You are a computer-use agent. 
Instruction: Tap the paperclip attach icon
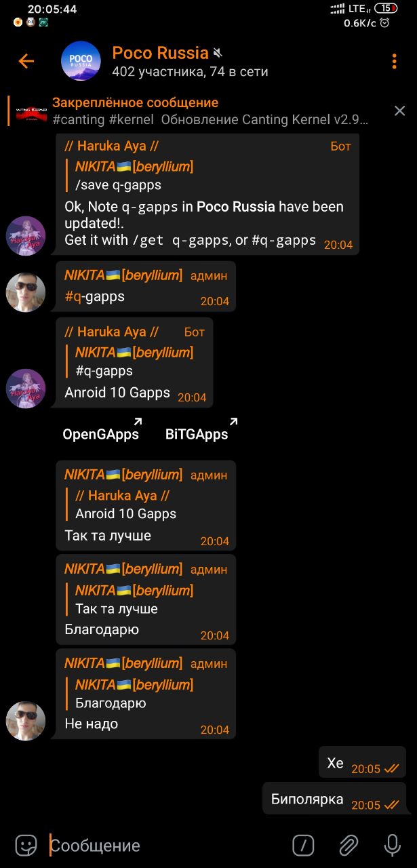tap(349, 845)
